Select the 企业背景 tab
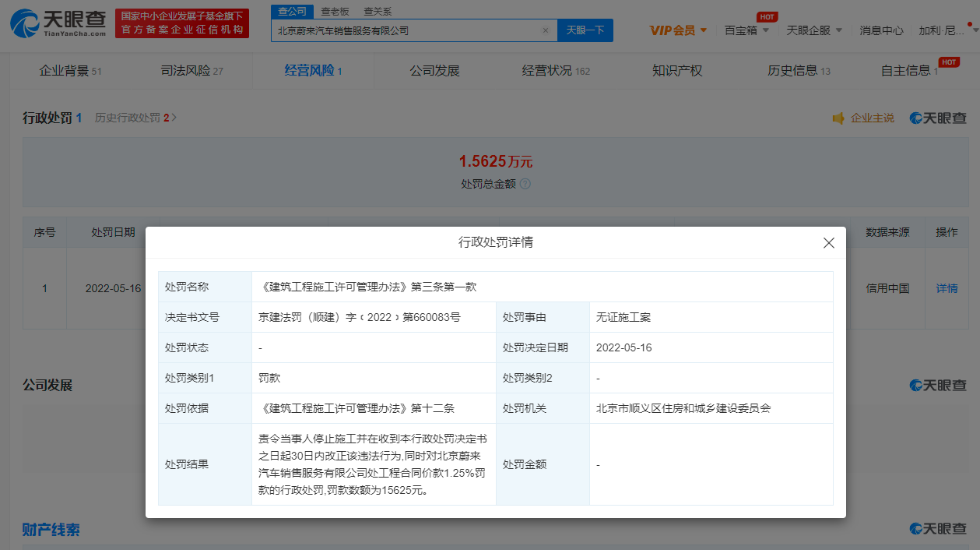Screen dimensions: 980x550 pyautogui.click(x=71, y=71)
